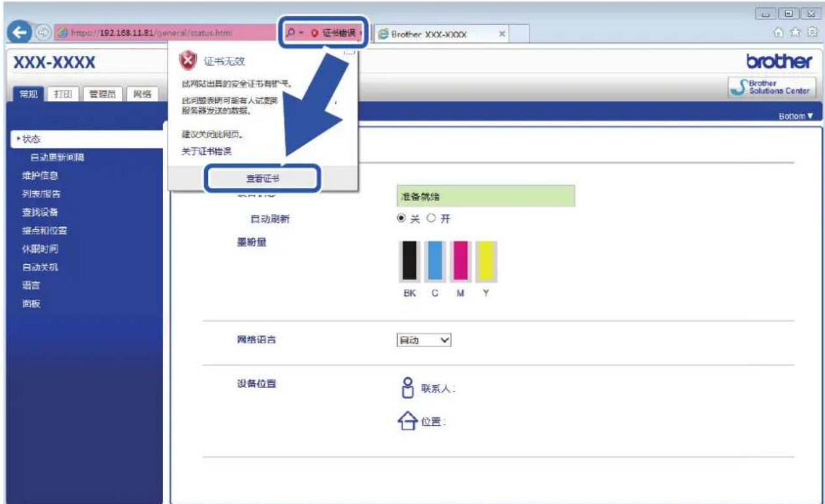The image size is (825, 504).
Task: Click the brother logo
Action: pos(779,62)
